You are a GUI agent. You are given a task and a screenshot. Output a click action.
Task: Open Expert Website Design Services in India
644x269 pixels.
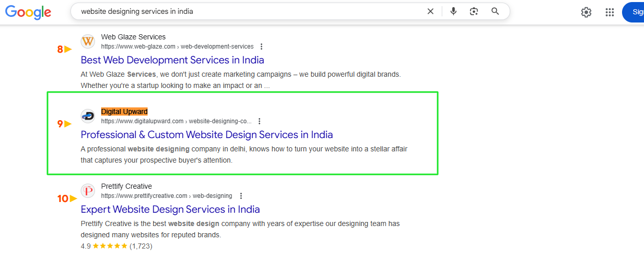[x=170, y=209]
